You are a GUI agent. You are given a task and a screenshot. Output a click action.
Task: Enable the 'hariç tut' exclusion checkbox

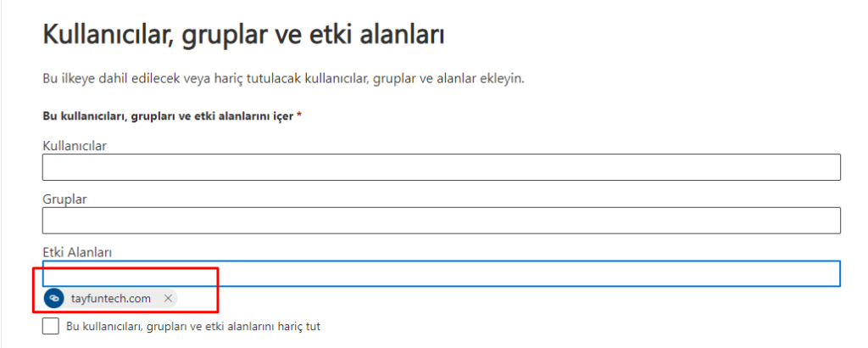click(50, 326)
